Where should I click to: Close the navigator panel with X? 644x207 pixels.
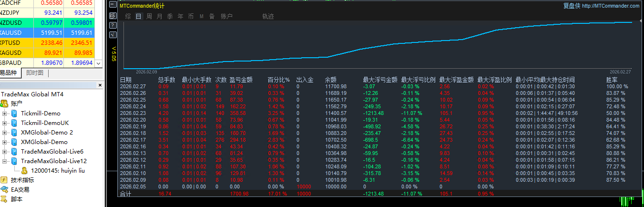point(100,85)
